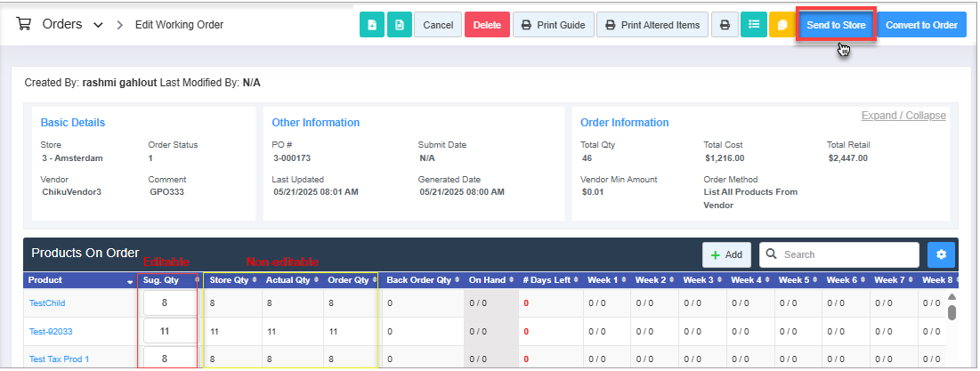
Task: Delete the working order
Action: (488, 25)
